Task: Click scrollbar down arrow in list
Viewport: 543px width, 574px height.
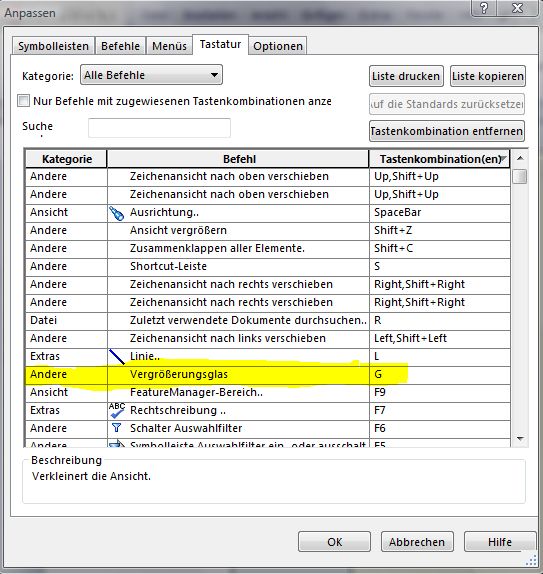Action: pos(520,439)
